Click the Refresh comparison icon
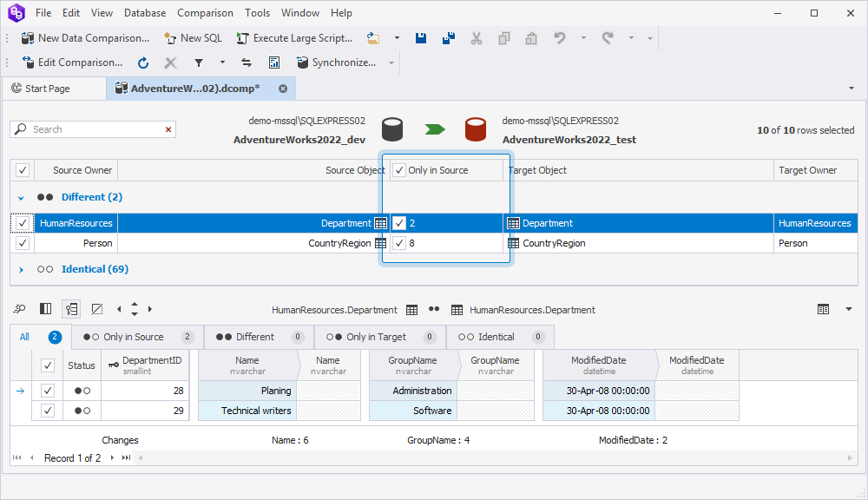 (143, 62)
